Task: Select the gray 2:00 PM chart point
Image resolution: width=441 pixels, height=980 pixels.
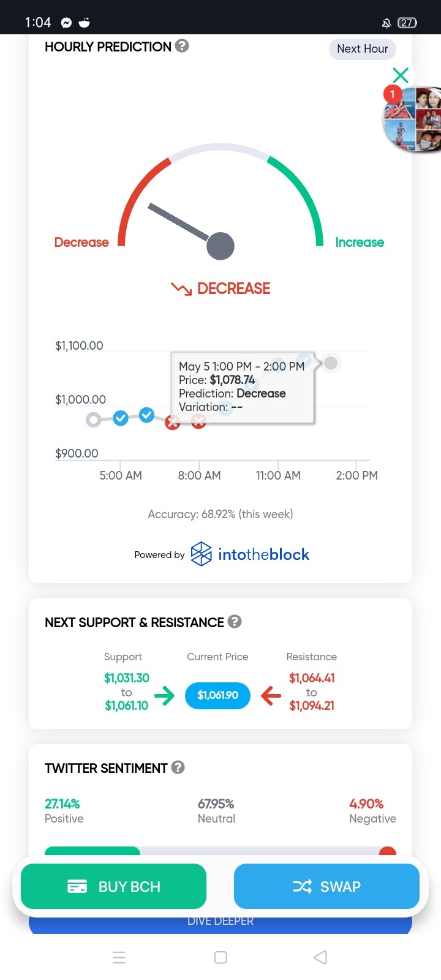Action: pos(331,363)
